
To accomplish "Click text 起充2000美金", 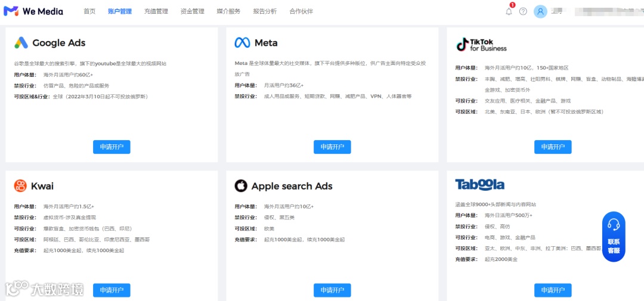I will point(501,259).
